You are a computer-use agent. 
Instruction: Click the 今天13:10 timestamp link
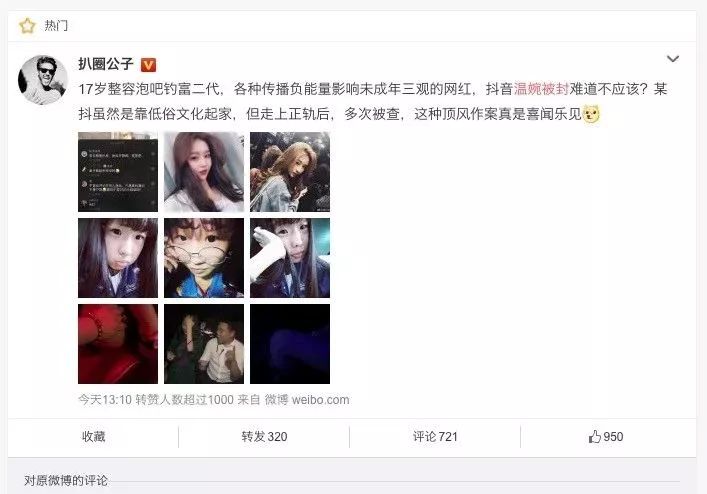(105, 400)
